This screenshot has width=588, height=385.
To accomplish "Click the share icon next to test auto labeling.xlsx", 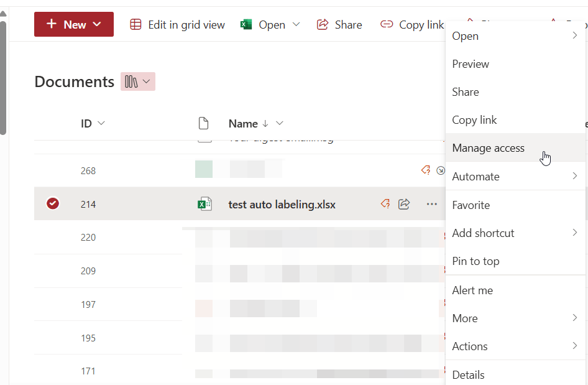I will [x=404, y=203].
